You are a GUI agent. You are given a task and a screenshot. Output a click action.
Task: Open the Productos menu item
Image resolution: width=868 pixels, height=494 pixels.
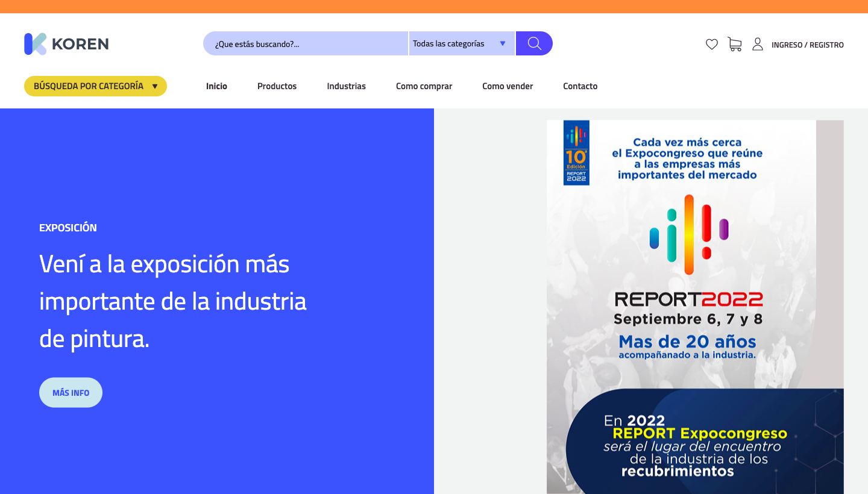[x=277, y=86]
